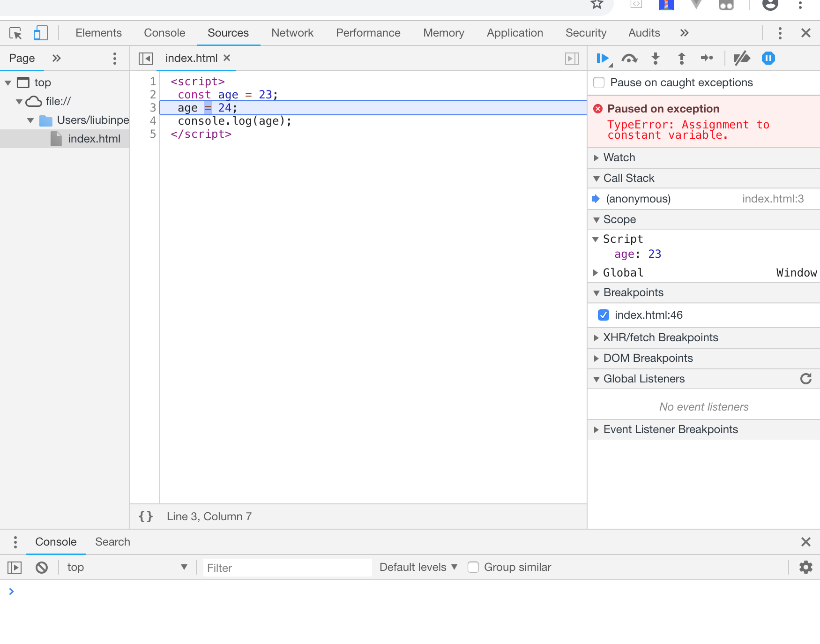Collapse the top frame tree node

[x=8, y=83]
